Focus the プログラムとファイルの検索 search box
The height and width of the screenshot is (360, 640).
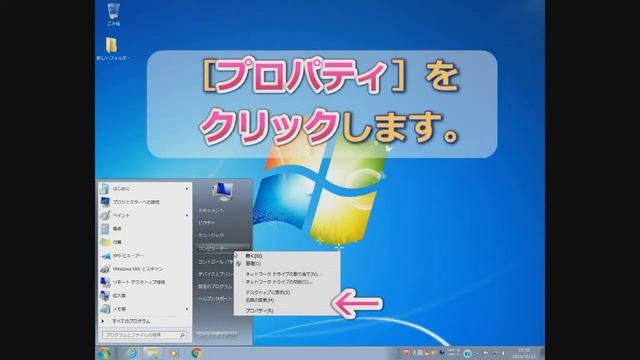[x=144, y=335]
